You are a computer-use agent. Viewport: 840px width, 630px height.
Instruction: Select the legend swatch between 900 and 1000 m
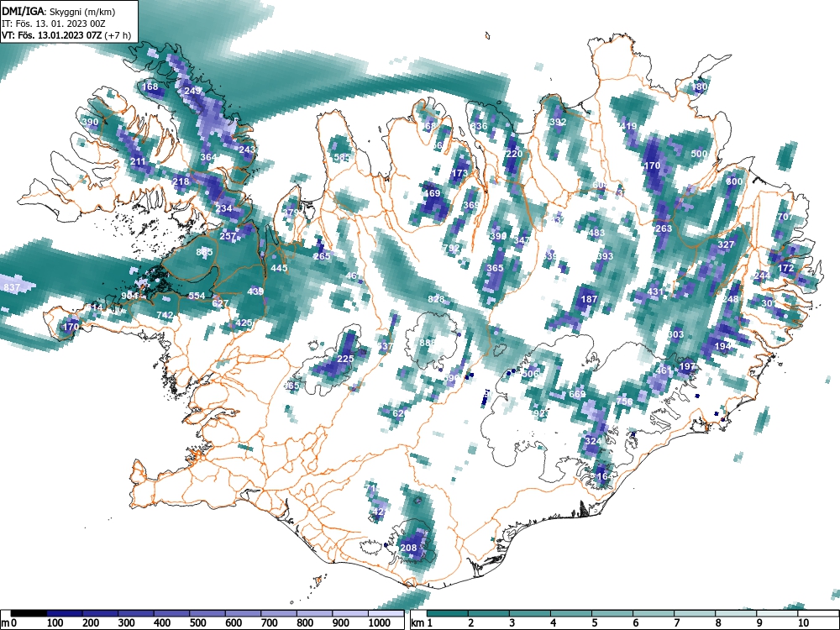click(349, 613)
